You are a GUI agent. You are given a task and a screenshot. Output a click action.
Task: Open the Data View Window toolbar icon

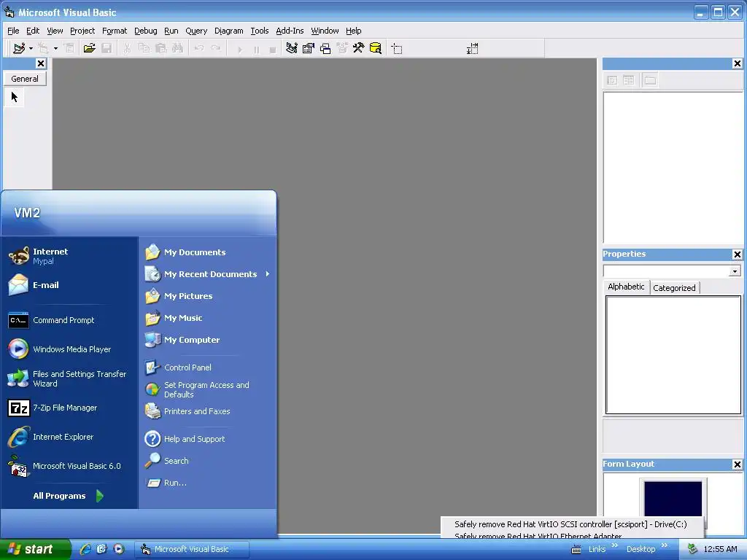tap(376, 48)
